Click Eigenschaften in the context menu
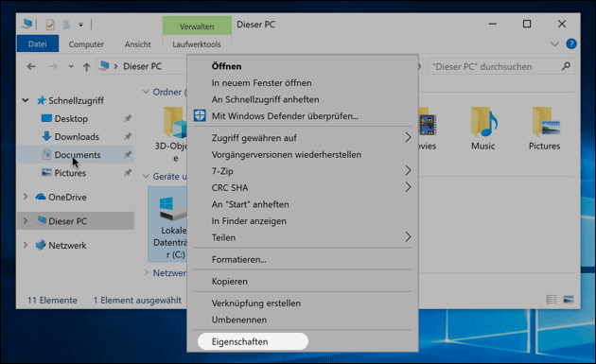This screenshot has width=596, height=364. (240, 341)
